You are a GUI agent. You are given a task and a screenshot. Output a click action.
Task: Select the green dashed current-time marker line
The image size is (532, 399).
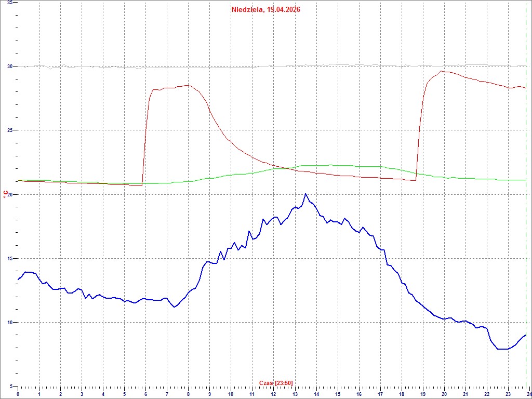pos(526,208)
